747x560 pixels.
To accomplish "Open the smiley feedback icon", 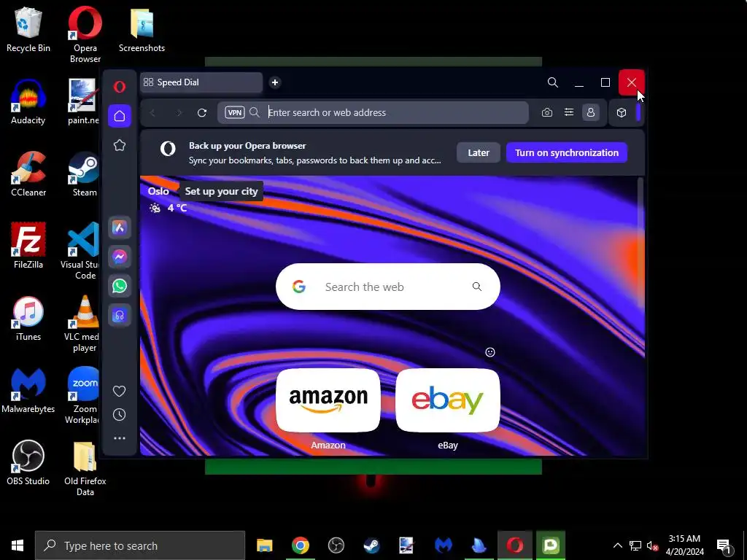I will 489,352.
